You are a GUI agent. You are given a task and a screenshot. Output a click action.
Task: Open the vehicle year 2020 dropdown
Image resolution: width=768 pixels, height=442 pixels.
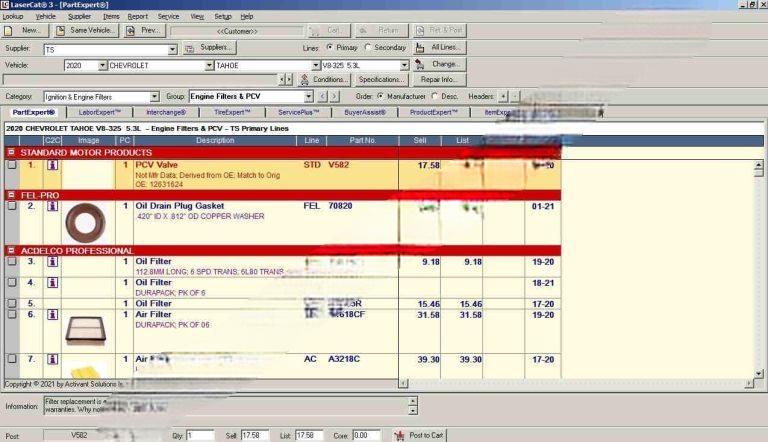[102, 65]
